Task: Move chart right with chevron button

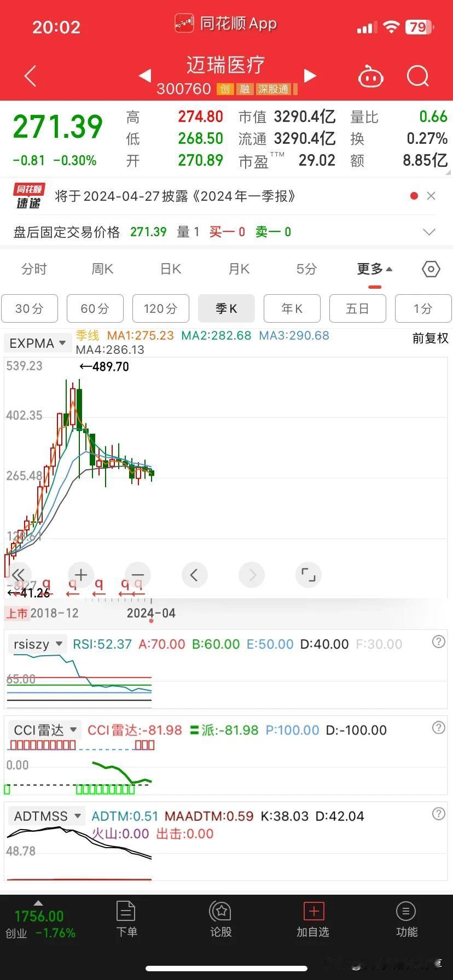Action: pos(252,575)
